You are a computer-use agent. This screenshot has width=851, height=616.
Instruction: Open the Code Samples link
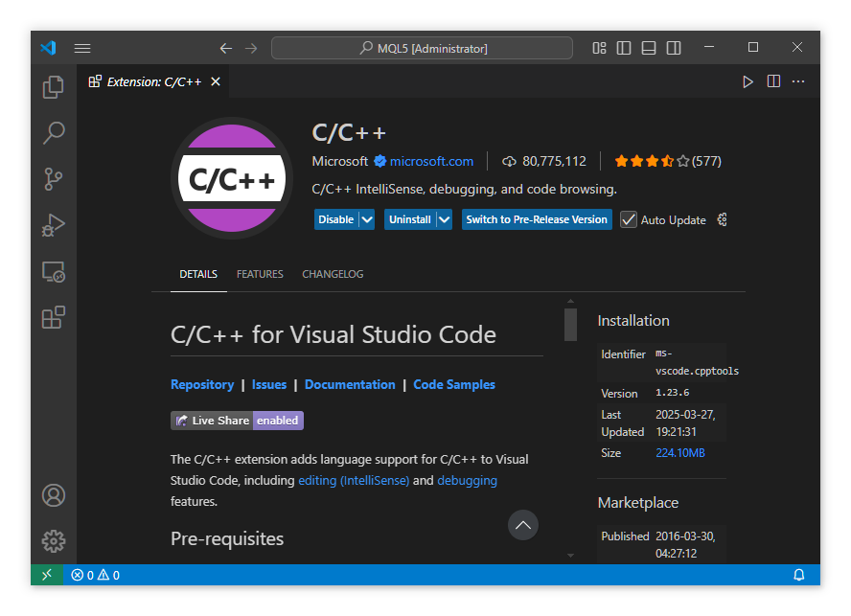(x=454, y=384)
